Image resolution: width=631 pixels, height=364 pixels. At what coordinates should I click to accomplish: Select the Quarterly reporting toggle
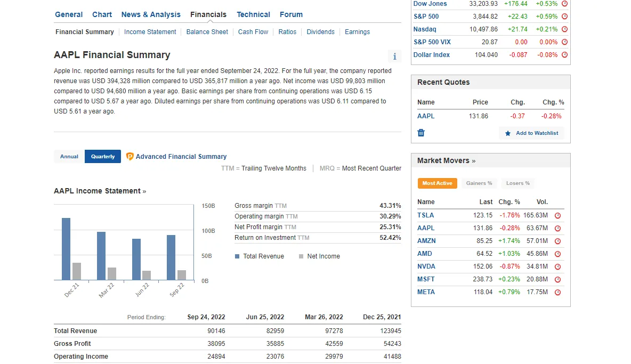(x=102, y=156)
